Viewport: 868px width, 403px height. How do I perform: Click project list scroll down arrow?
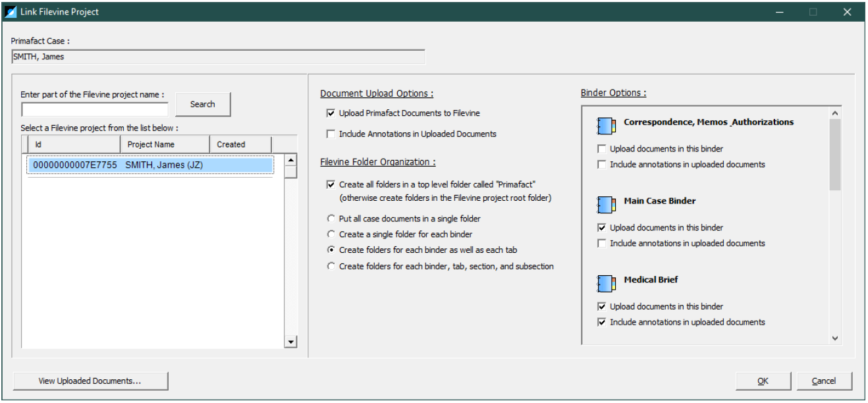[x=290, y=341]
